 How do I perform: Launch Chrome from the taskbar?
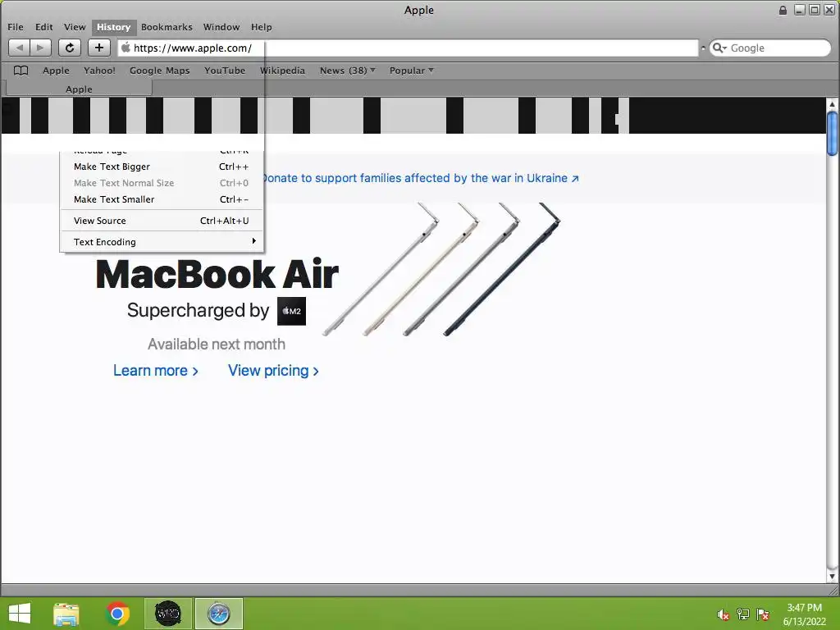click(117, 614)
